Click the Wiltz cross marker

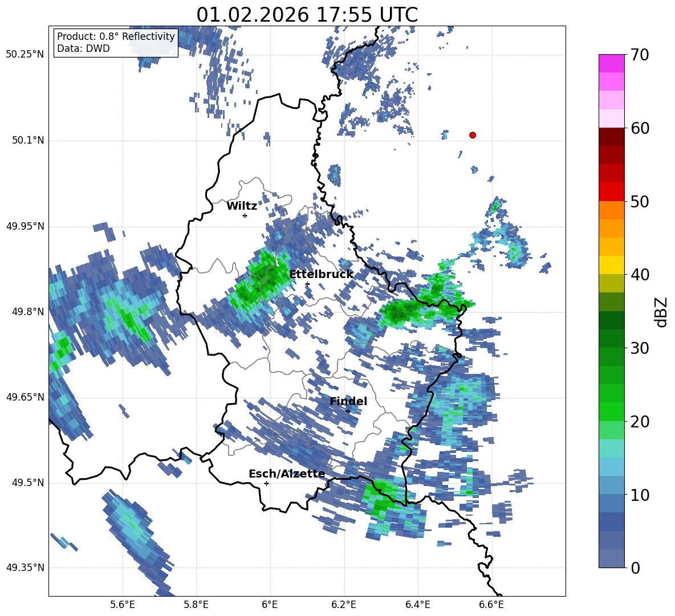pyautogui.click(x=245, y=215)
